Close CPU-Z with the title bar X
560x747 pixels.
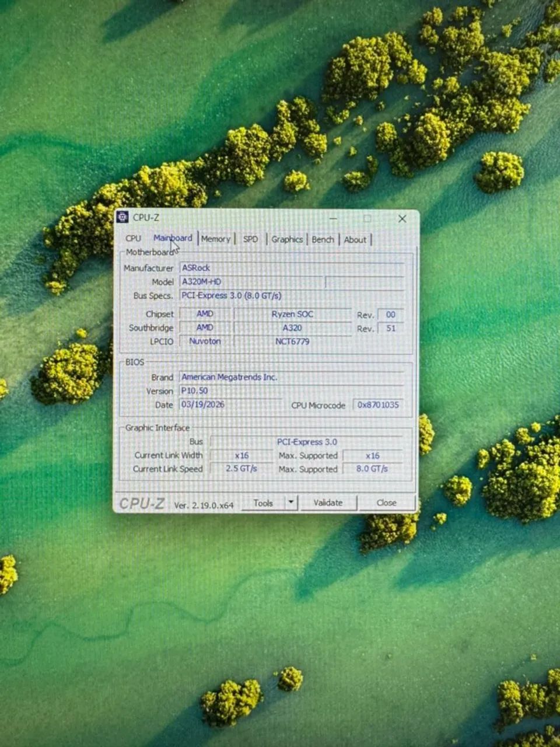pyautogui.click(x=402, y=218)
